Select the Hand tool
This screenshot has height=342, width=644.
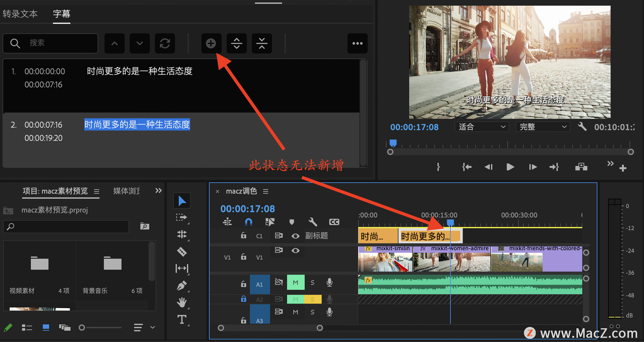coord(182,302)
